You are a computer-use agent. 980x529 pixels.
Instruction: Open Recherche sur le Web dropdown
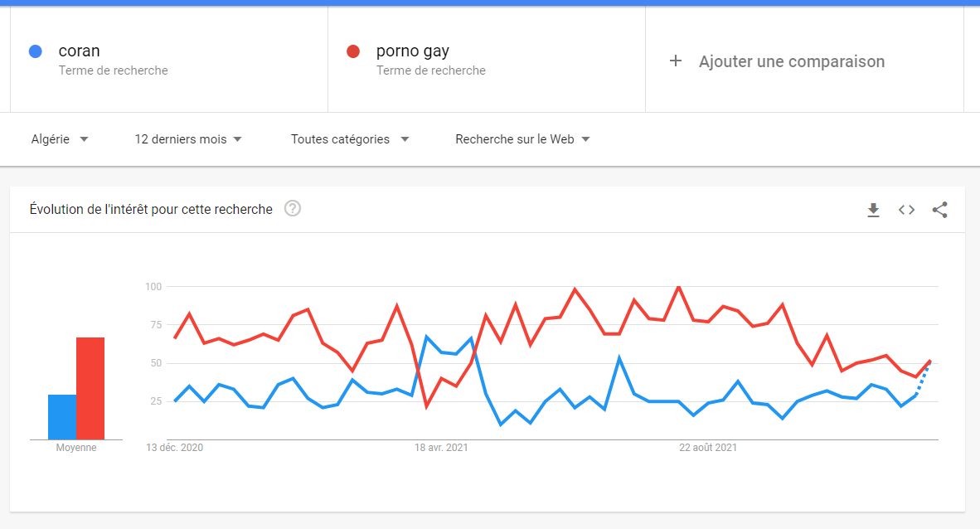pyautogui.click(x=522, y=138)
